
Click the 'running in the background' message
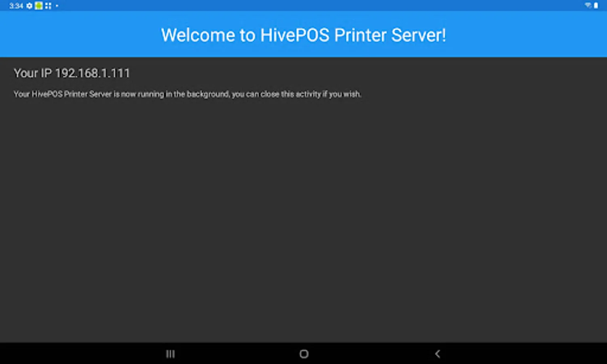point(187,94)
